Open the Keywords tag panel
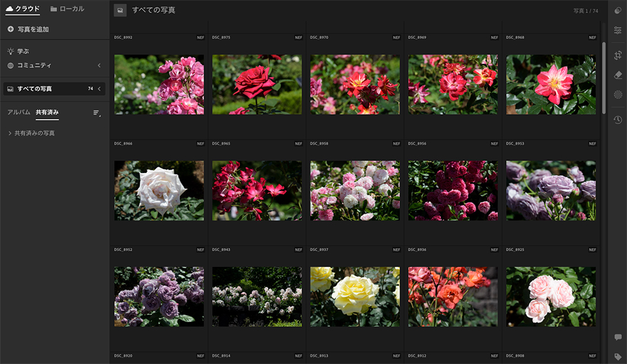627x364 pixels. (618, 356)
